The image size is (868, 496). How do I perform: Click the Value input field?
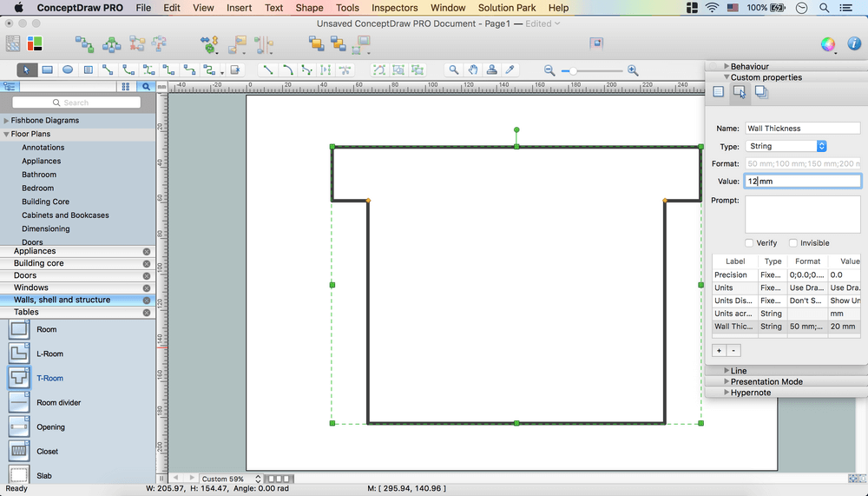tap(803, 182)
